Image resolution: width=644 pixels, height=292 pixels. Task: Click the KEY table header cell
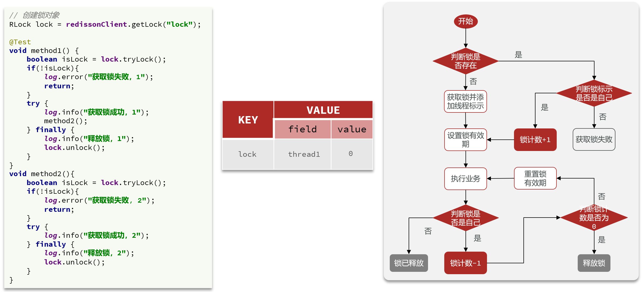(248, 120)
